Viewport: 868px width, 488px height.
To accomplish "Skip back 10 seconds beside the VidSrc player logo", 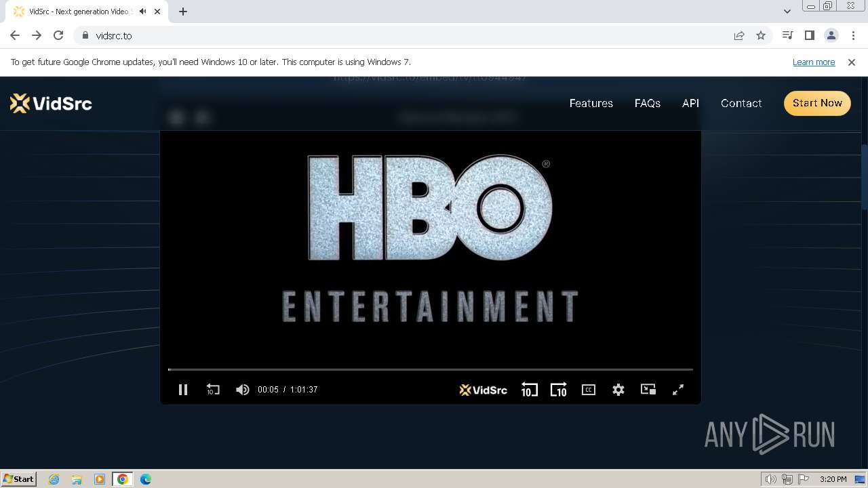I will coord(529,390).
